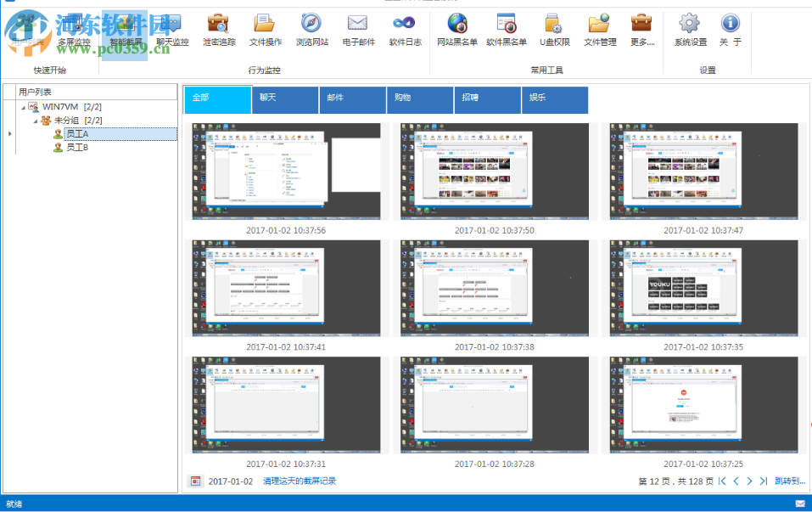Go to the last page of screenshots
This screenshot has width=812, height=512.
(x=764, y=481)
